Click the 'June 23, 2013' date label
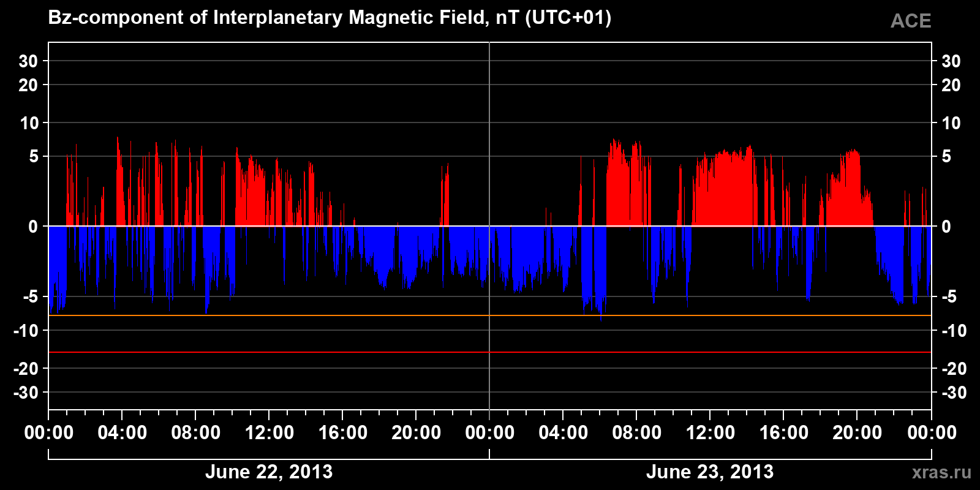Image resolution: width=980 pixels, height=490 pixels. pos(710,472)
